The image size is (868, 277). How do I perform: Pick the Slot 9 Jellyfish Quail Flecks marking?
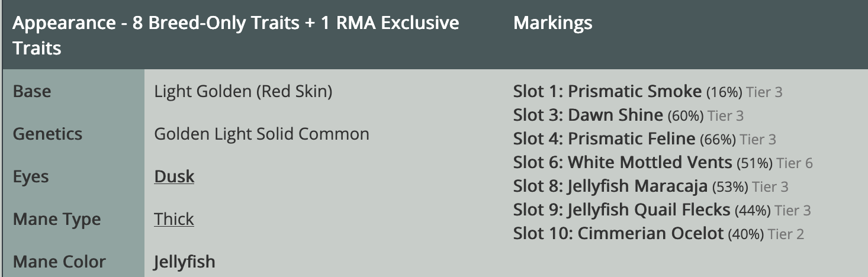(x=622, y=210)
